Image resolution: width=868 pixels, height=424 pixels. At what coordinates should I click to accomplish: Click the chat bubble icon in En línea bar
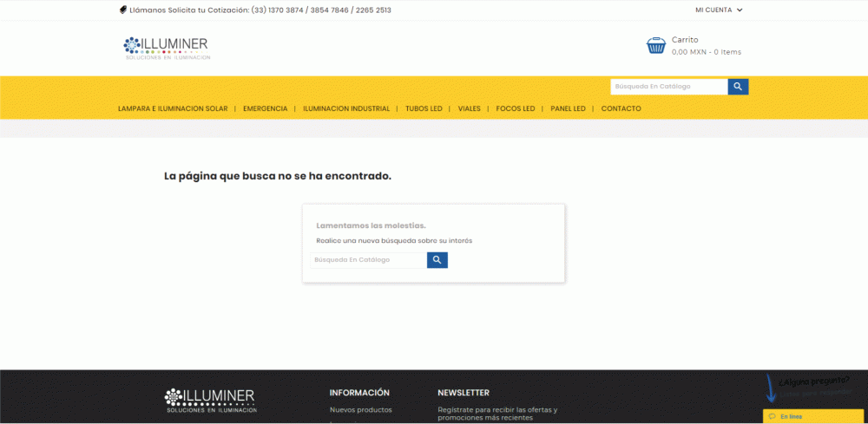coord(773,417)
